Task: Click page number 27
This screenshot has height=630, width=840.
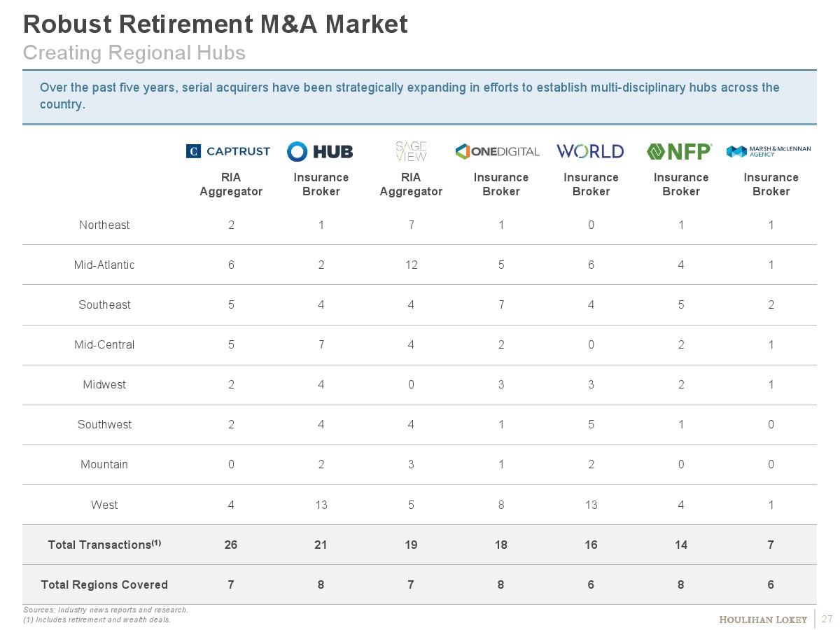Action: (827, 619)
